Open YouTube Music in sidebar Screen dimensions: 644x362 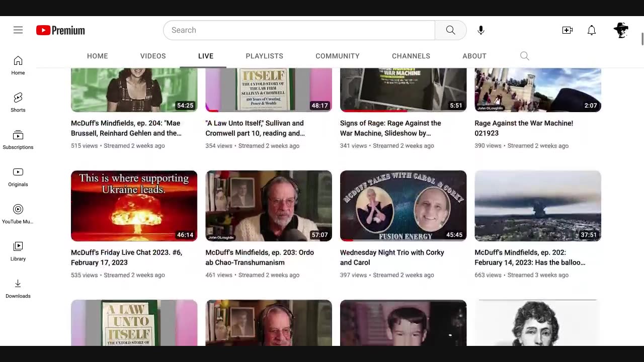pos(18,214)
